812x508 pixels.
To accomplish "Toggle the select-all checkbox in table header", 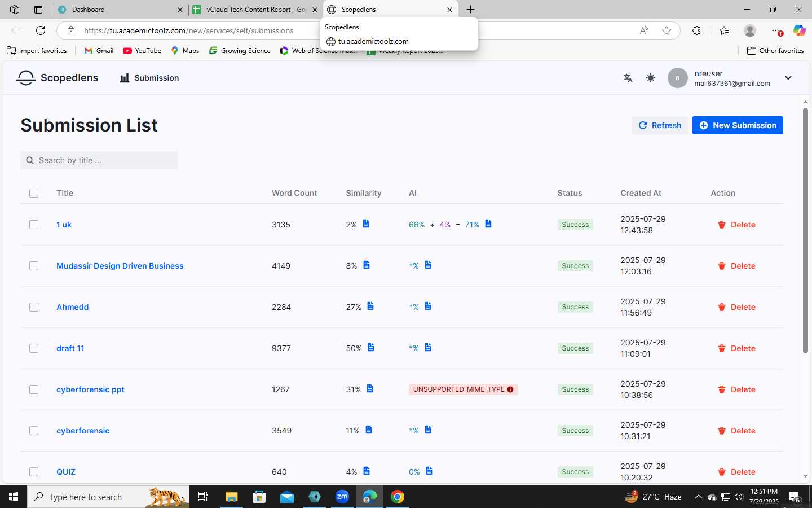I will point(34,193).
